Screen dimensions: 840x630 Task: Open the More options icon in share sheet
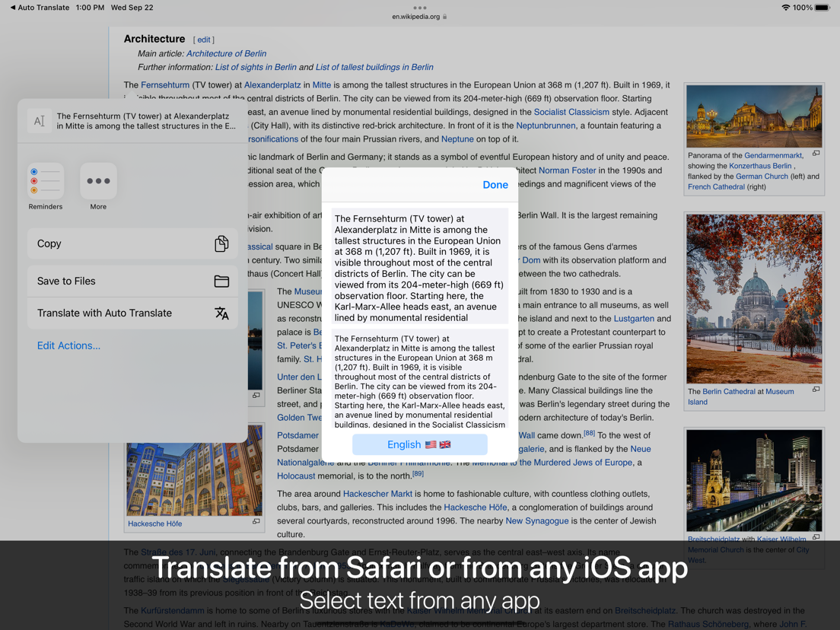pyautogui.click(x=98, y=181)
